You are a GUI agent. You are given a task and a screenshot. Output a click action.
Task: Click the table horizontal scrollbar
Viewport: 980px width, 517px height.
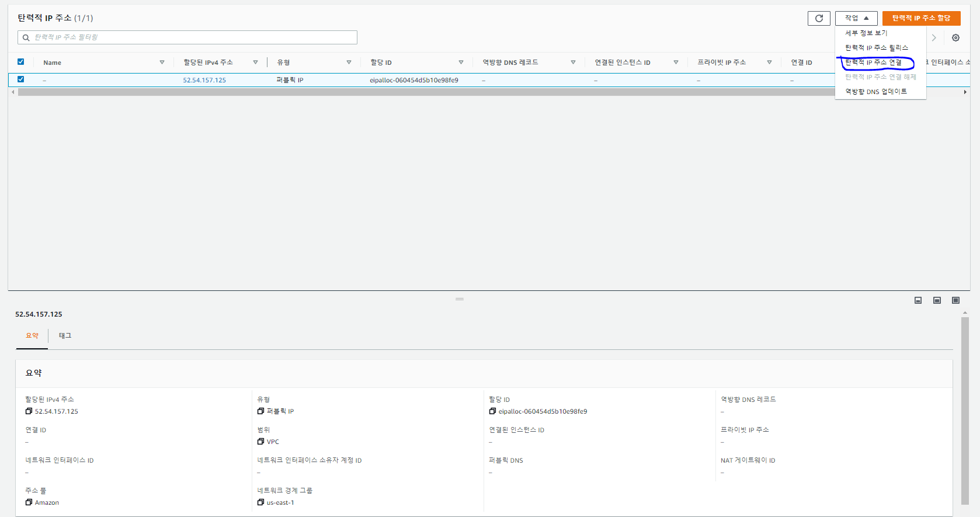[x=426, y=92]
